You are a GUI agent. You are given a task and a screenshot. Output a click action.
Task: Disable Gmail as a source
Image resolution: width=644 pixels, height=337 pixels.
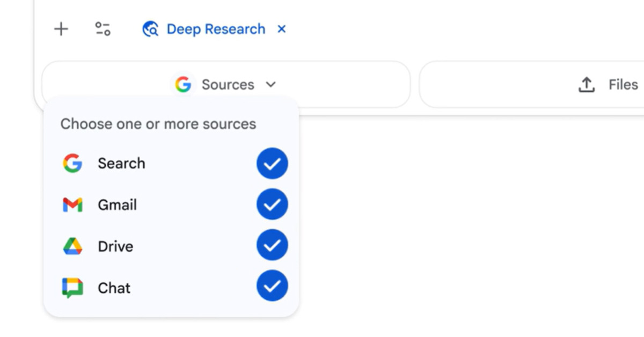tap(272, 204)
